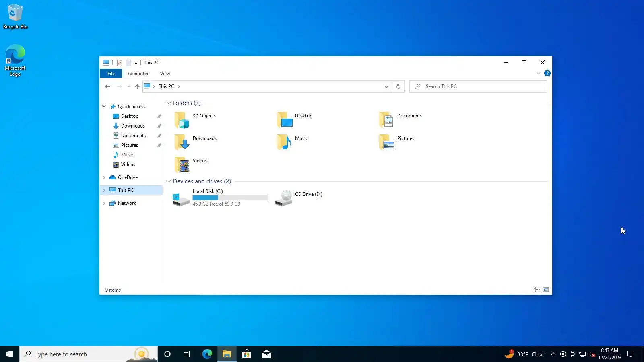
Task: Open the address bar history dropdown
Action: click(386, 86)
